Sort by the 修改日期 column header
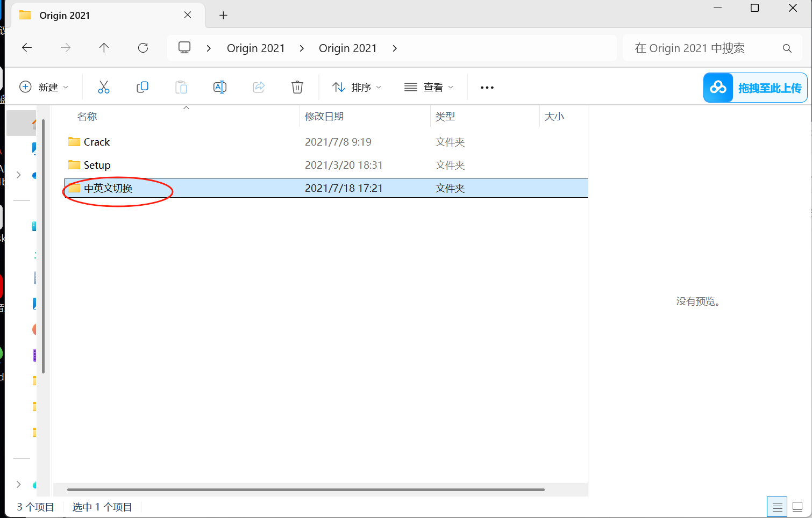812x518 pixels. [x=324, y=117]
